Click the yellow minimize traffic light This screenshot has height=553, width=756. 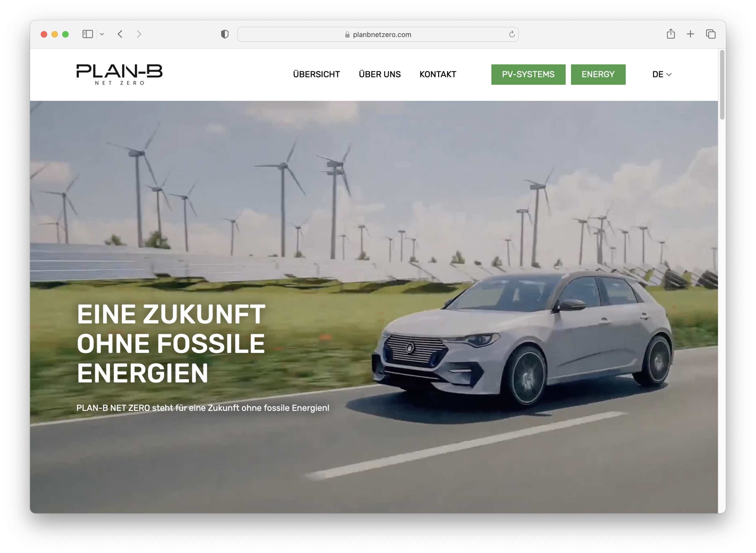55,34
